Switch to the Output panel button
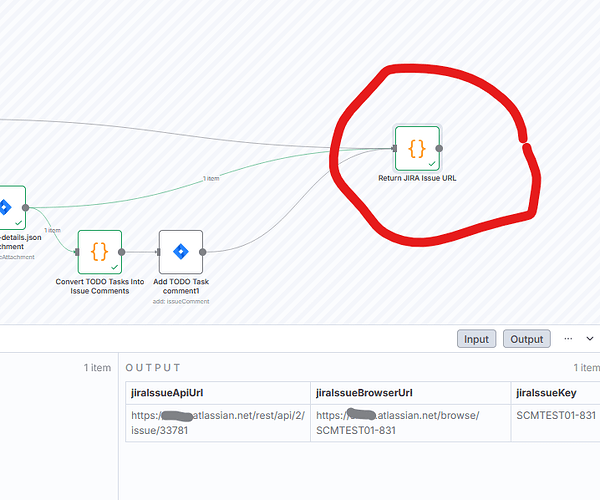 coord(527,339)
